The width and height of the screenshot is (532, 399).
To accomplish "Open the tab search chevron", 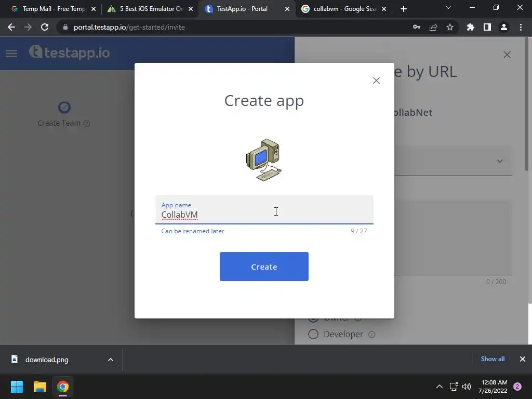I will pos(448,7).
